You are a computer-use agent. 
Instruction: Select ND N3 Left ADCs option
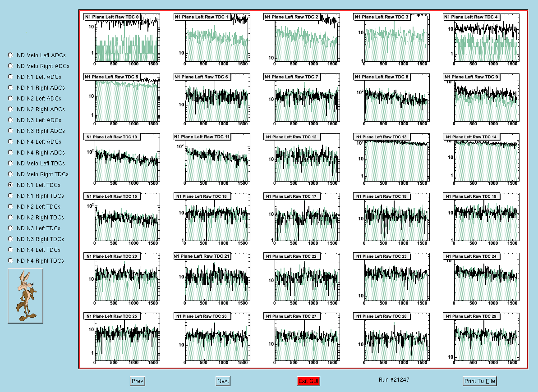coord(11,120)
